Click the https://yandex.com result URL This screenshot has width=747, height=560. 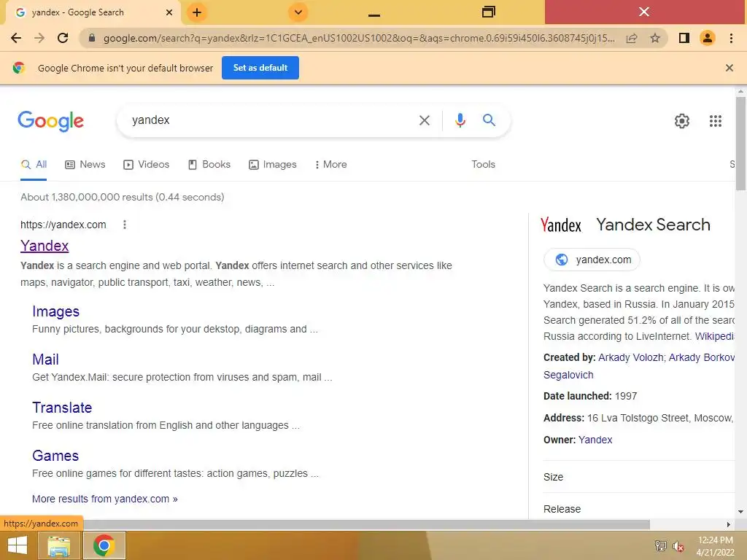point(63,225)
